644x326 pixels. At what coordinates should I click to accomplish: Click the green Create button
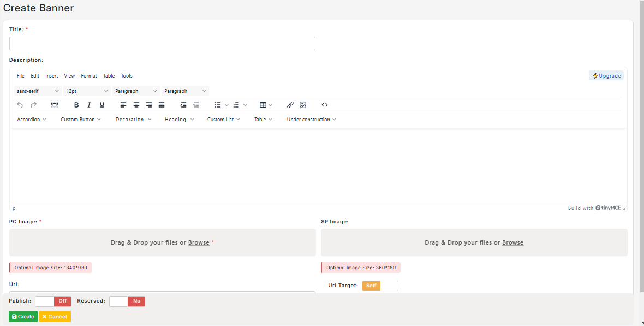point(23,317)
